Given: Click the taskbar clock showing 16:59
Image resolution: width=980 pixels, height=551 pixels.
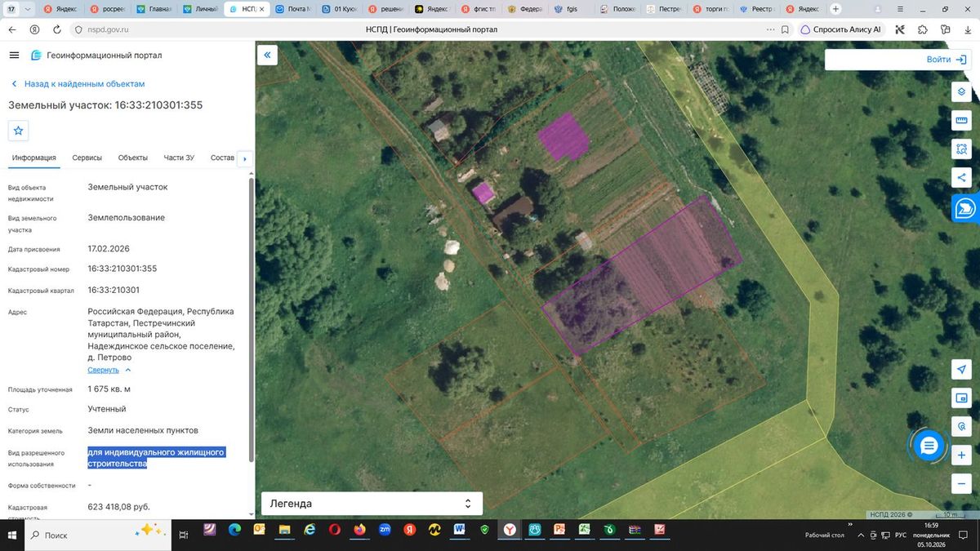Looking at the screenshot, I should [x=931, y=535].
